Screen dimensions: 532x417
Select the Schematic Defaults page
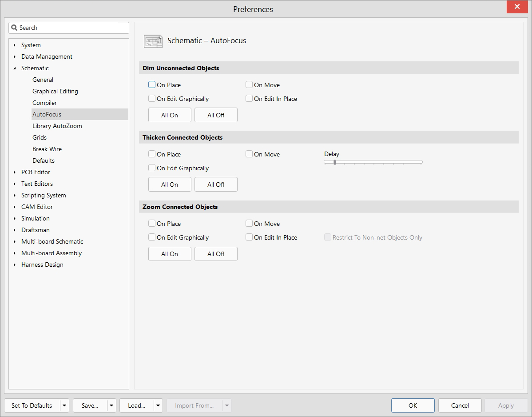(44, 160)
